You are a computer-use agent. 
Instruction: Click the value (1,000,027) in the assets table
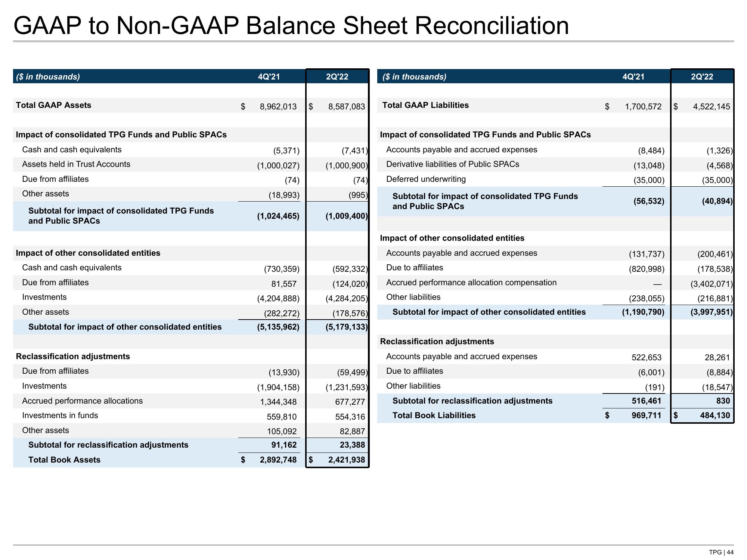[278, 166]
